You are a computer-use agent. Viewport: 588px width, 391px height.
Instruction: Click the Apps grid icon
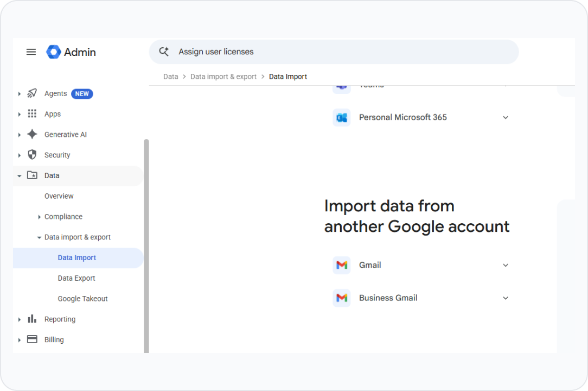[x=32, y=114]
